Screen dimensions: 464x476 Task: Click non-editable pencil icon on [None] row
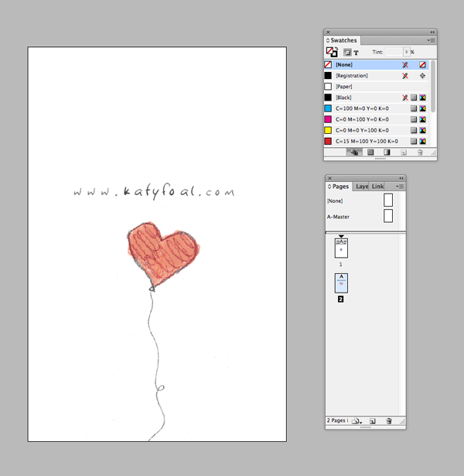point(405,65)
